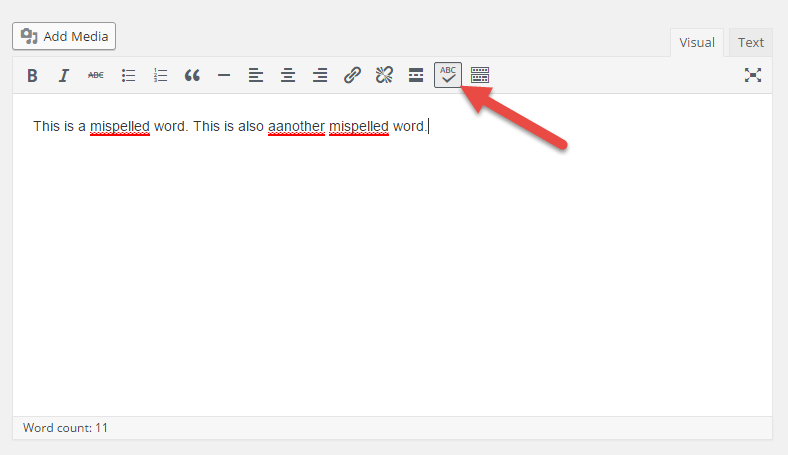Insert a bulleted list

[x=128, y=75]
